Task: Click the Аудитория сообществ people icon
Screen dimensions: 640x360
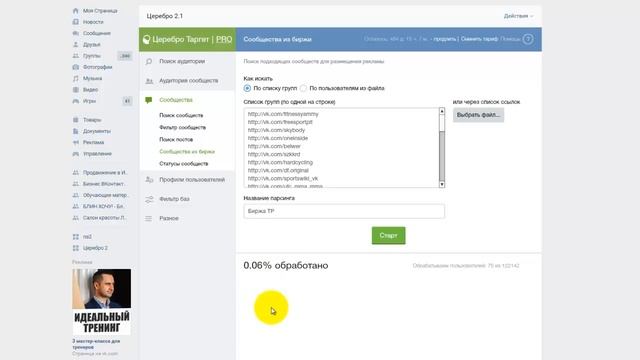Action: click(x=149, y=81)
